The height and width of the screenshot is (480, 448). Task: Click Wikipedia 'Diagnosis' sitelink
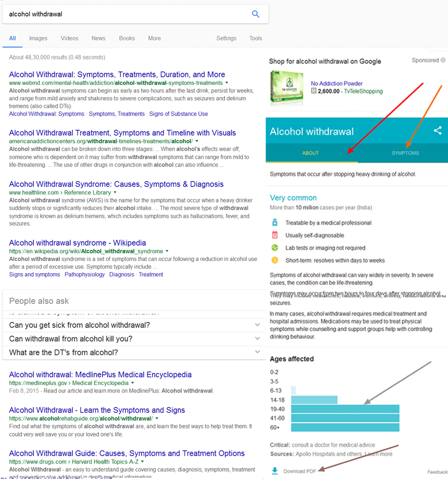122,275
